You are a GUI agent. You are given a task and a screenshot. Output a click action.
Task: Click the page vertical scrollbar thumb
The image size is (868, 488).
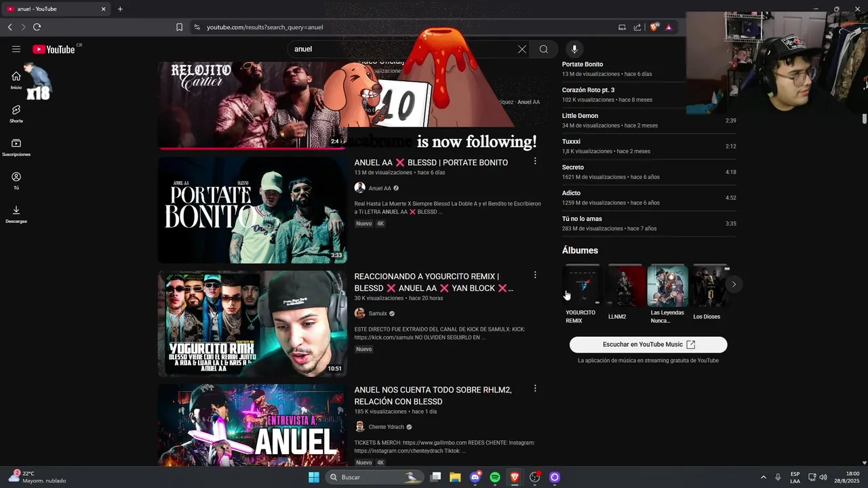(x=864, y=119)
